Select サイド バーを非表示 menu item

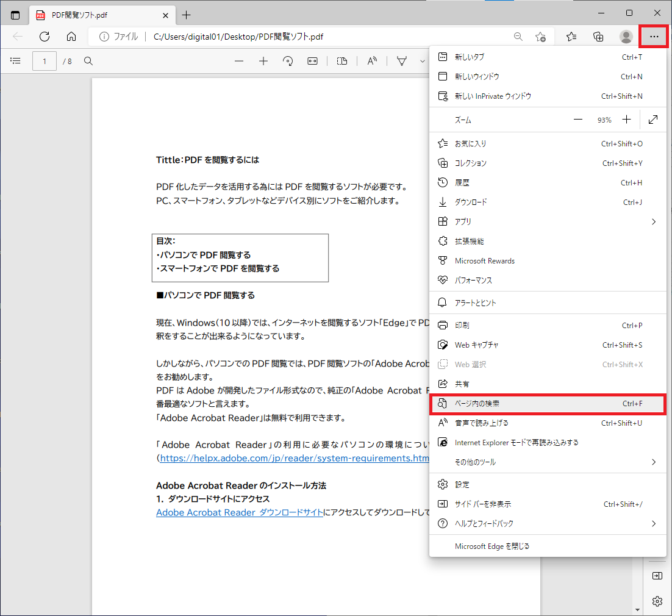pyautogui.click(x=548, y=504)
